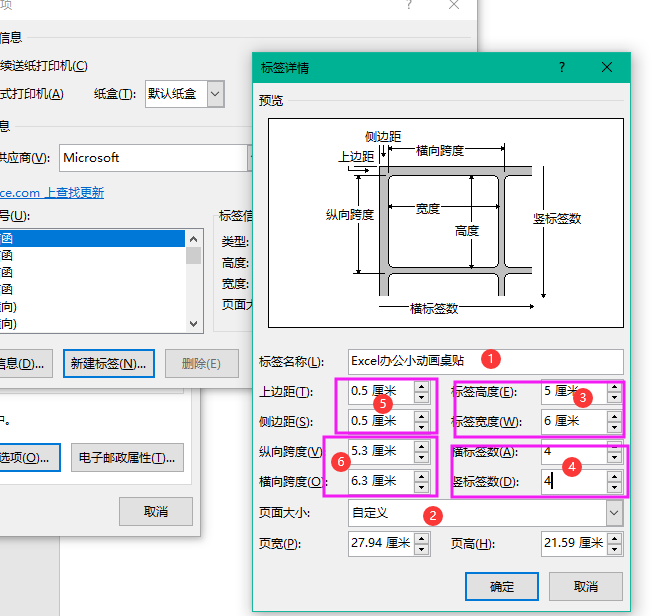Image resolution: width=657 pixels, height=616 pixels.
Task: Click the 页高 value field
Action: [574, 544]
